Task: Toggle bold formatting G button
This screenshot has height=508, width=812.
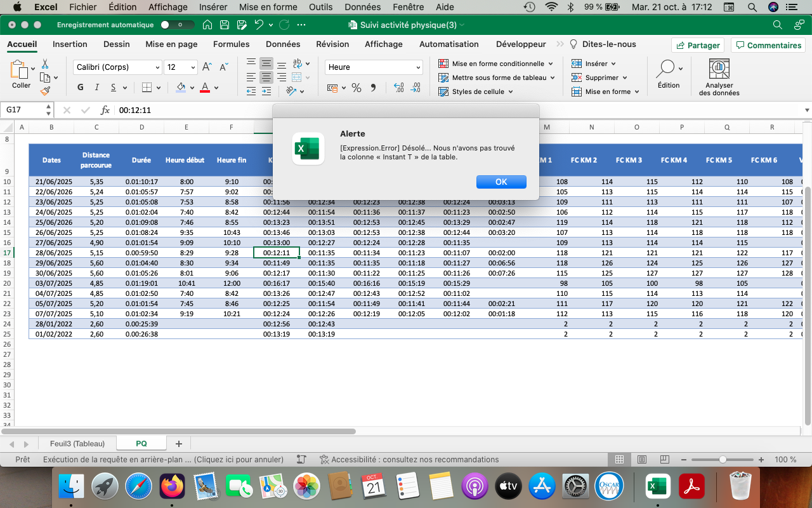Action: [x=80, y=88]
